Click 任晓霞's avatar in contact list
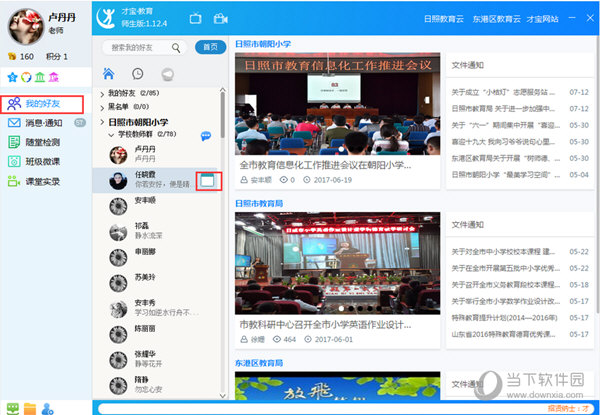The image size is (600, 415). point(118,181)
